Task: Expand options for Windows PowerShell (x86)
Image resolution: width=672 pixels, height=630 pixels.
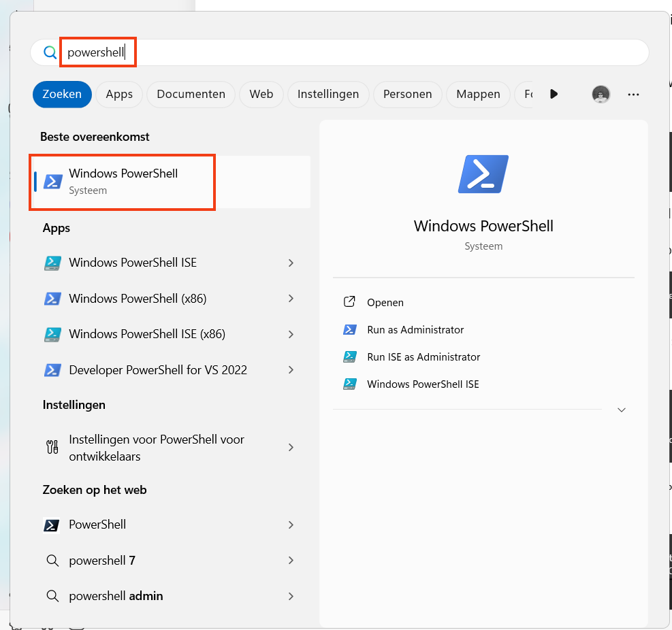Action: tap(291, 299)
